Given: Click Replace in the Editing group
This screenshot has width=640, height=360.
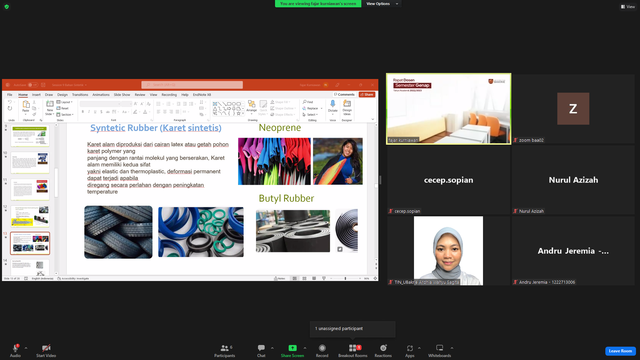Looking at the screenshot, I should click(313, 109).
